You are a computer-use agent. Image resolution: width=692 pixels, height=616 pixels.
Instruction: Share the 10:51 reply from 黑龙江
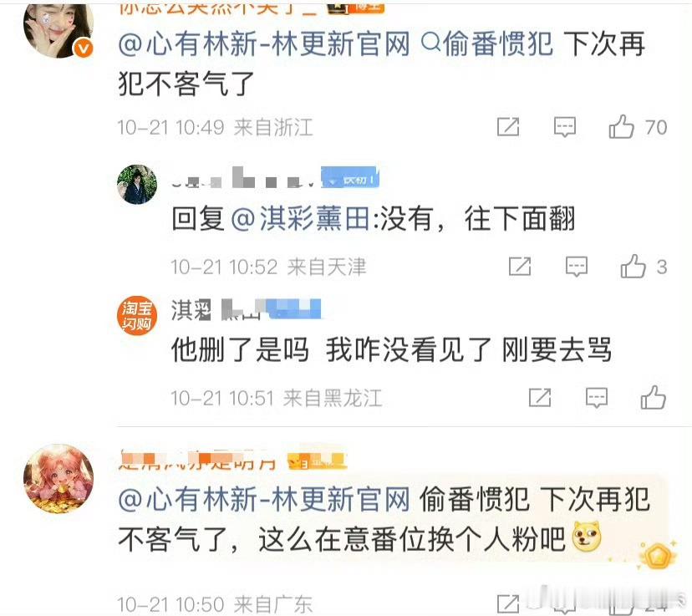(x=540, y=398)
